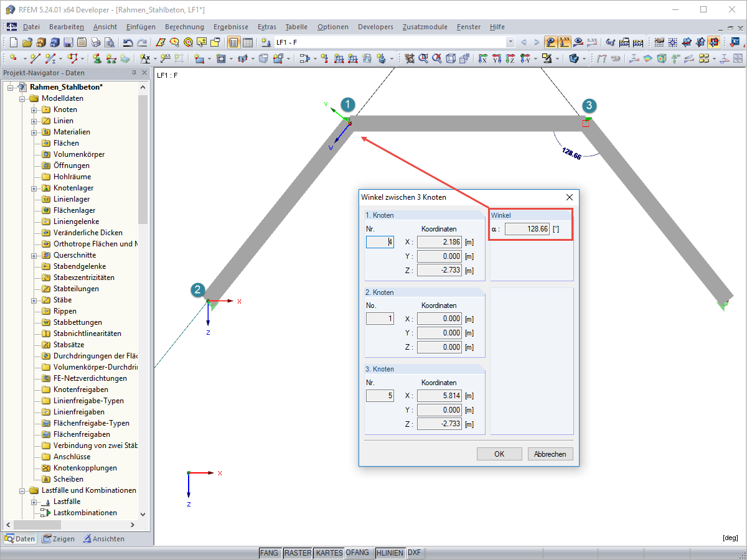This screenshot has height=560, width=747.
Task: Click the new load case icon
Action: pyautogui.click(x=266, y=42)
